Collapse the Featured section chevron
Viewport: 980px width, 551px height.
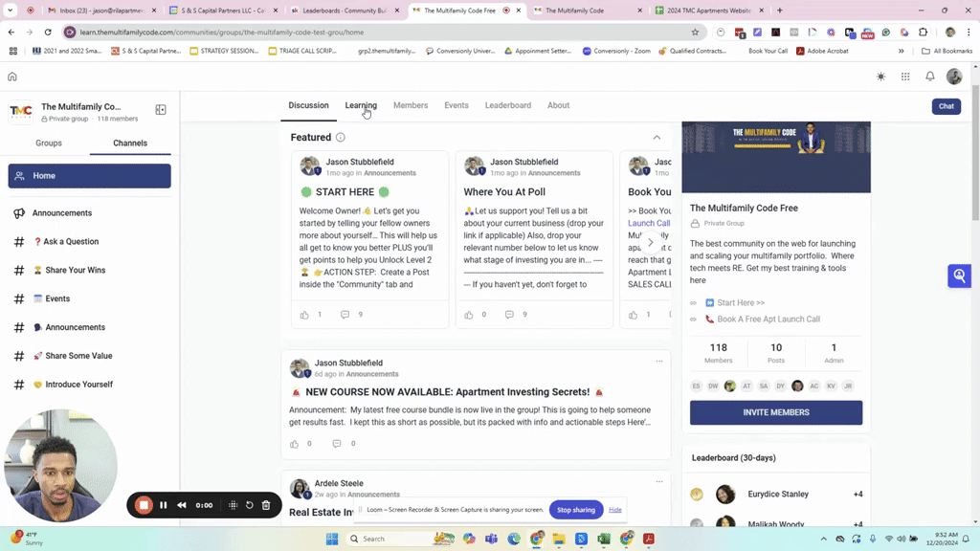[x=657, y=138]
